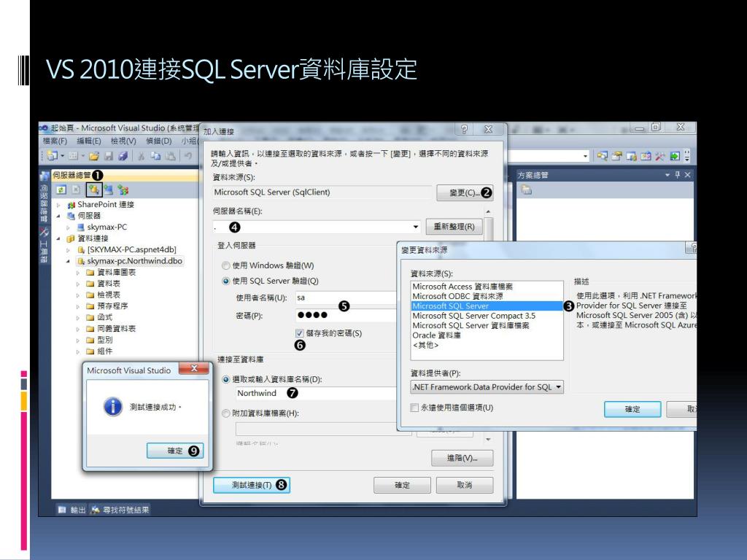
Task: Collapse Data Connections tree node arrow
Action: click(x=58, y=238)
